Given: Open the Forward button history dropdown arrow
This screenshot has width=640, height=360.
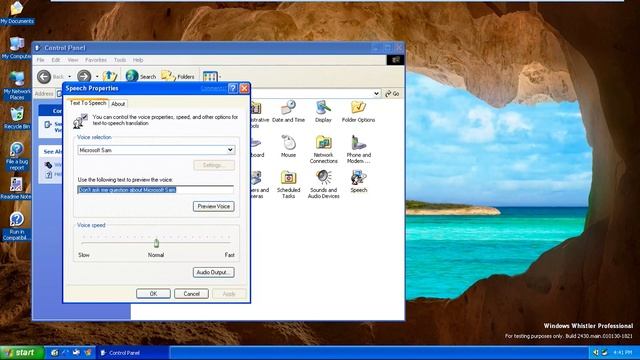Looking at the screenshot, I should coord(97,77).
